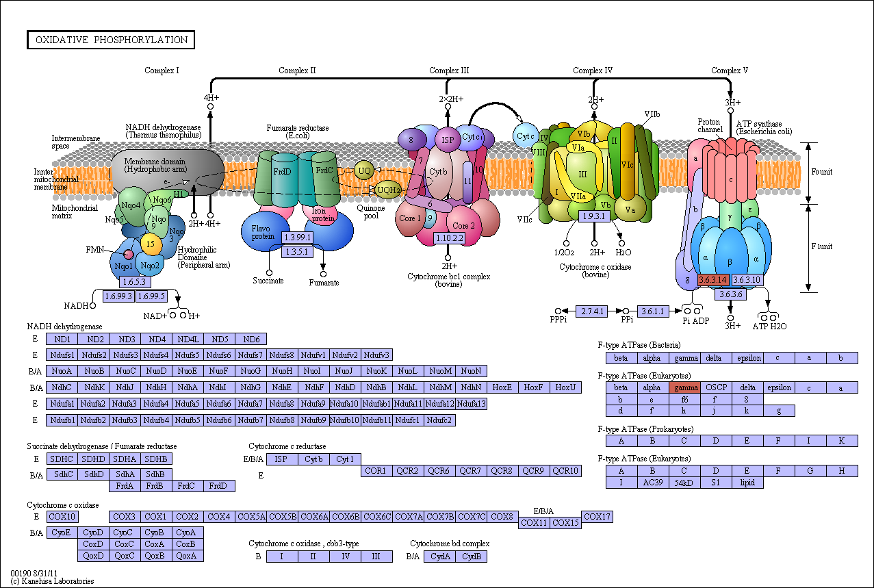Select the UQH2 quinone pool circle

point(388,189)
